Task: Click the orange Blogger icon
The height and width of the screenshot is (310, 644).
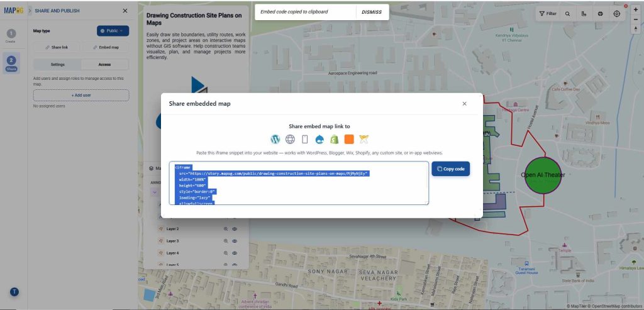Action: tap(349, 140)
